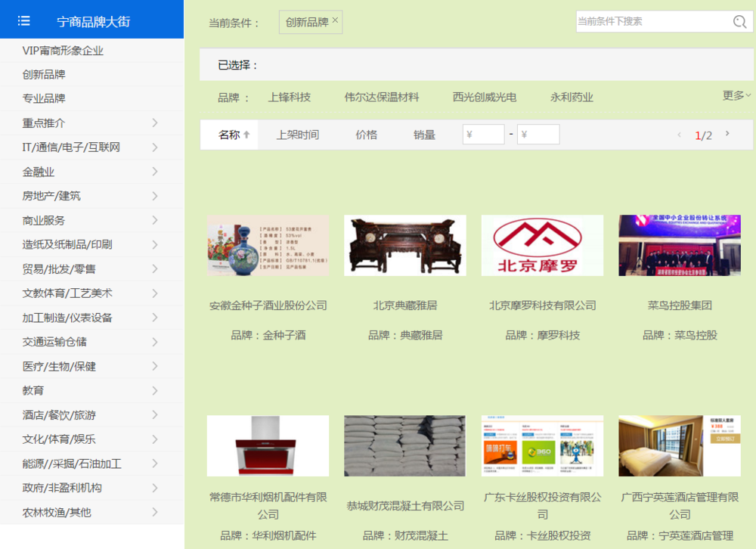Open 常德市华利烟机配件有限公司 link
This screenshot has height=549, width=756.
[268, 506]
